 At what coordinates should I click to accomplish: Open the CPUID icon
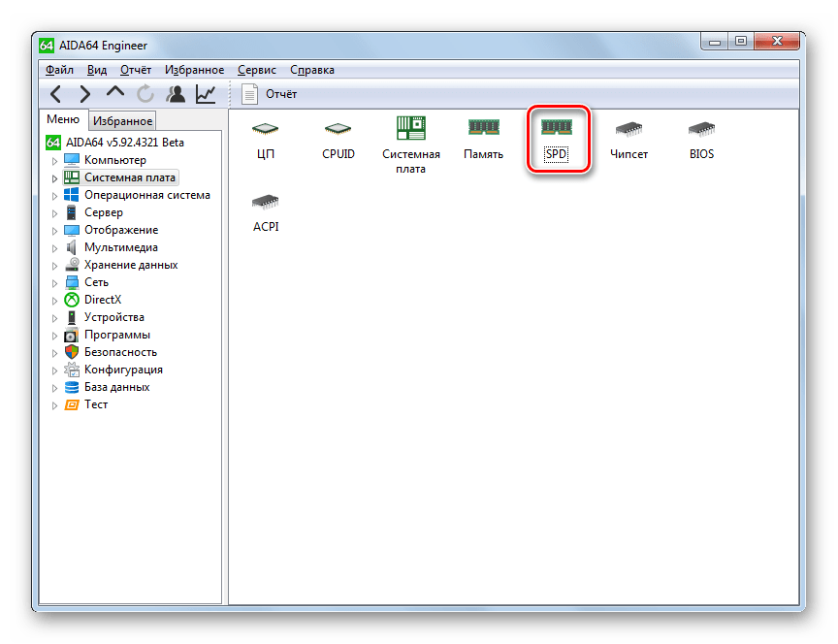(x=338, y=138)
